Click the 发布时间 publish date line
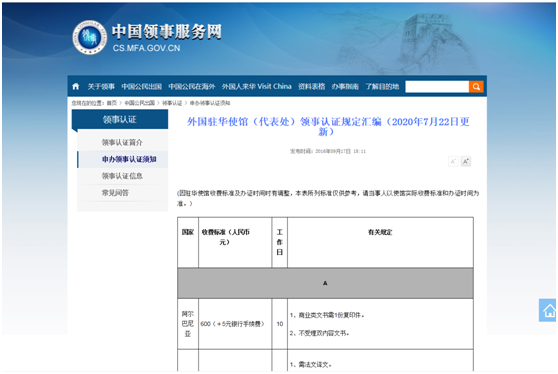The height and width of the screenshot is (374, 558). [x=328, y=151]
